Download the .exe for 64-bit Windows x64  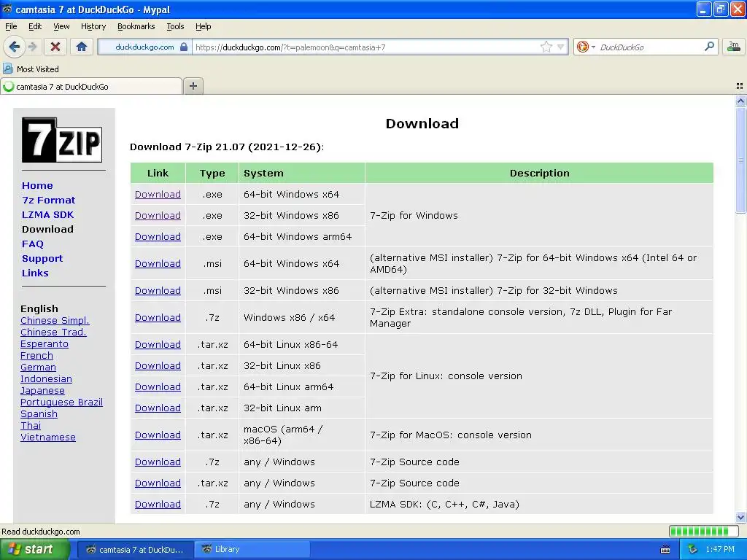(158, 194)
